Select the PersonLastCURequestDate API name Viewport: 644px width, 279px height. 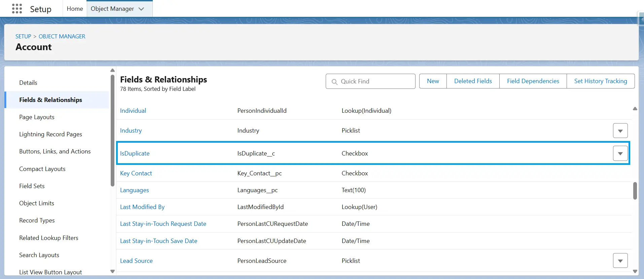pos(273,224)
